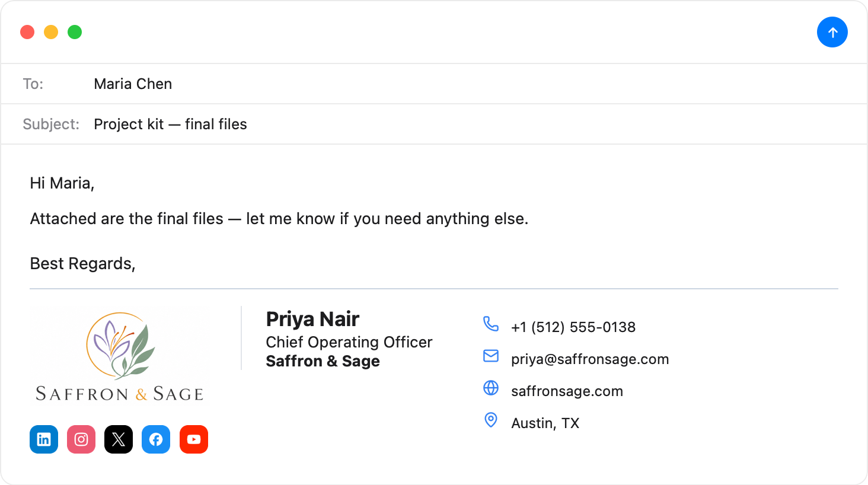Click the To field with Maria Chen
This screenshot has height=485, width=868.
(x=434, y=84)
